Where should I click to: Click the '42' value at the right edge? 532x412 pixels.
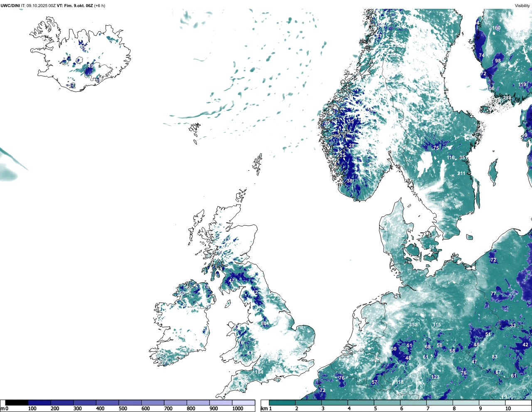coord(525,344)
